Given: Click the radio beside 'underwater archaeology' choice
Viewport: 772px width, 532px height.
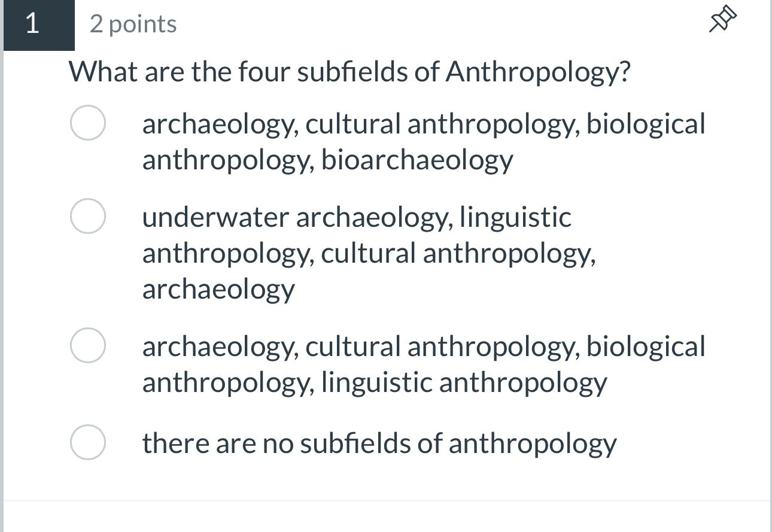Looking at the screenshot, I should pos(87,216).
